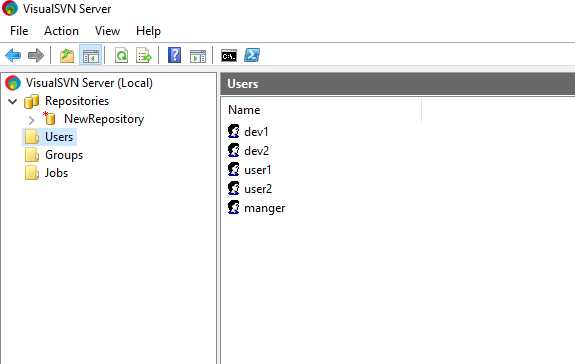Select user1 in the list
Viewport: 575px width, 364px height.
(258, 170)
